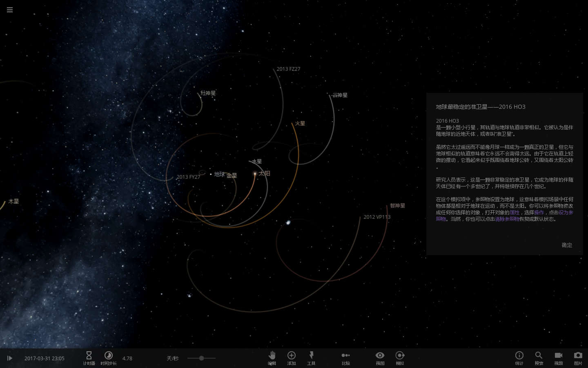The width and height of the screenshot is (588, 368).
Task: Select the 木星 Jupiter label
Action: (x=14, y=202)
